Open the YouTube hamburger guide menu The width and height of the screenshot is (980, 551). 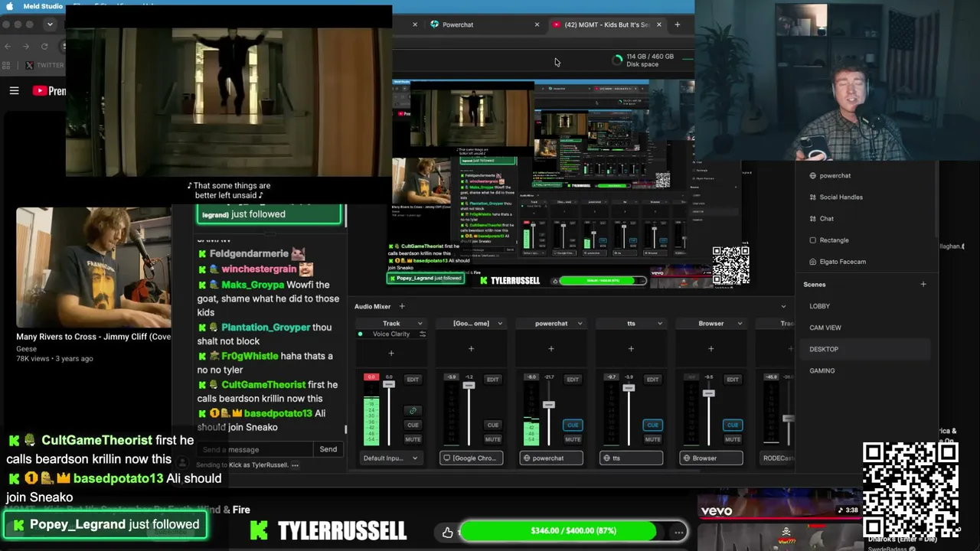14,91
